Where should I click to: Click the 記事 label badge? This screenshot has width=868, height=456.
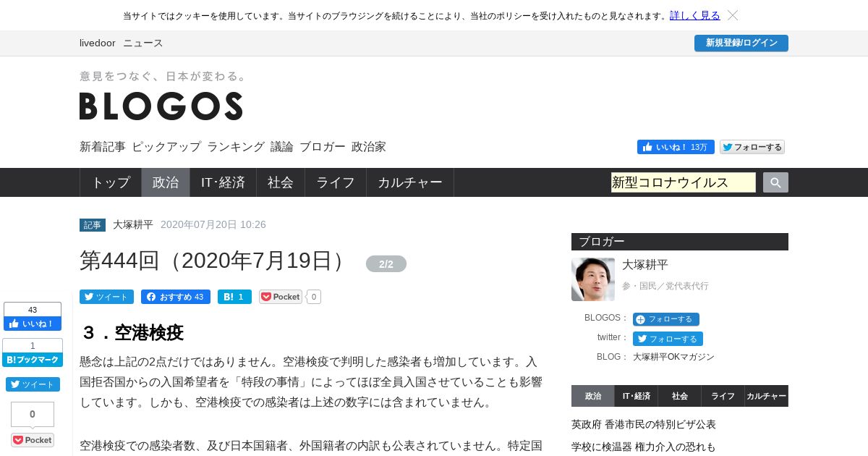[93, 225]
